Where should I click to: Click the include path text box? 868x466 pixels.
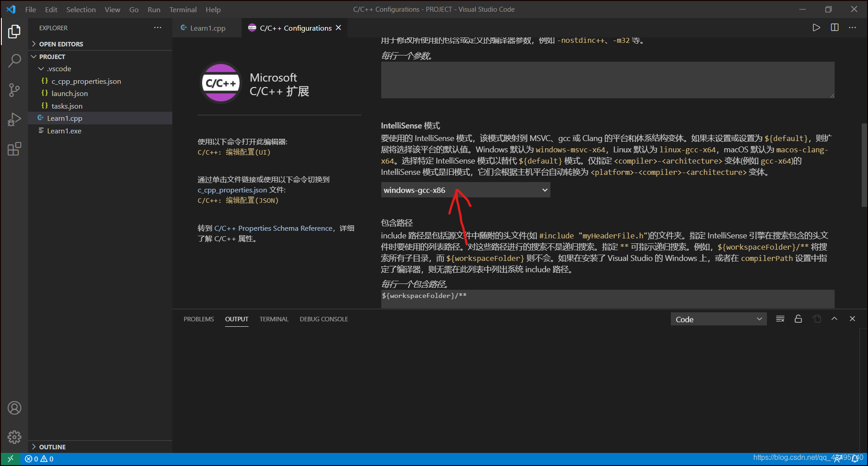(x=608, y=299)
